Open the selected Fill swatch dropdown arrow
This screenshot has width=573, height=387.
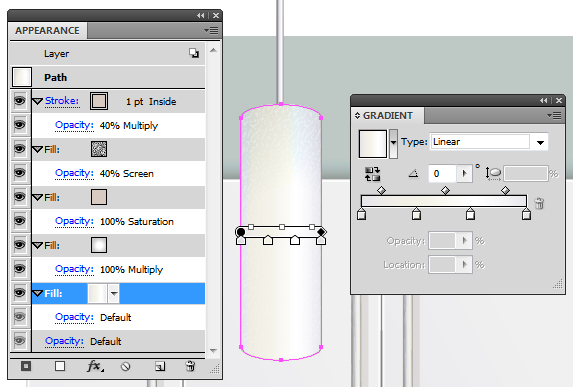point(114,293)
